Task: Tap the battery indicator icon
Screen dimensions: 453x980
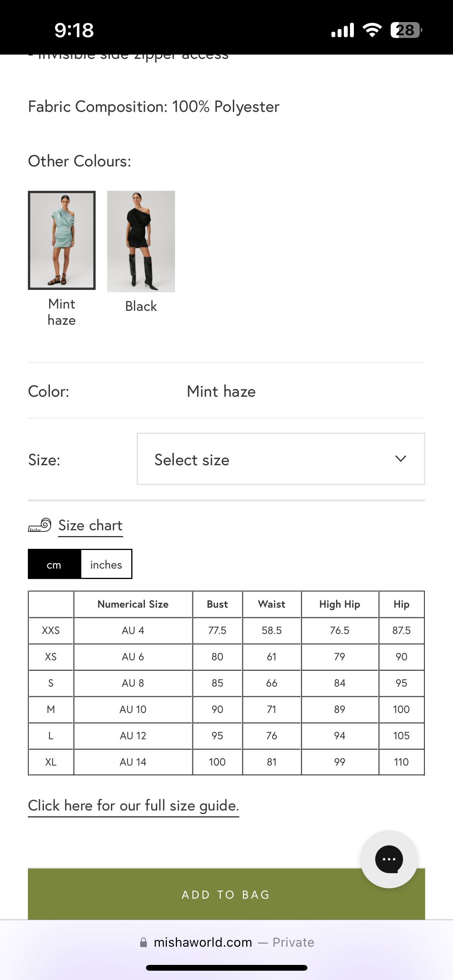Action: point(406,30)
